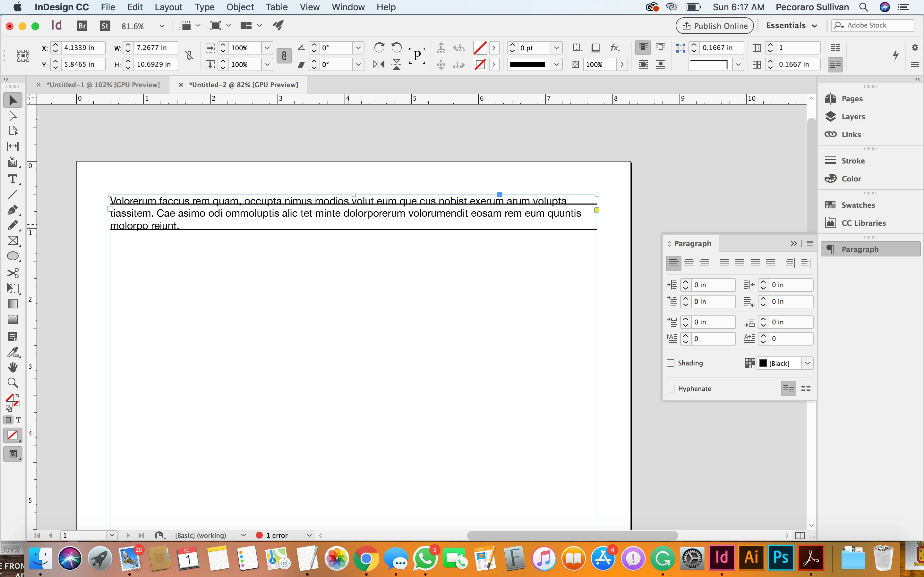Image resolution: width=924 pixels, height=577 pixels.
Task: Click rotate 90° clockwise icon
Action: coord(379,47)
